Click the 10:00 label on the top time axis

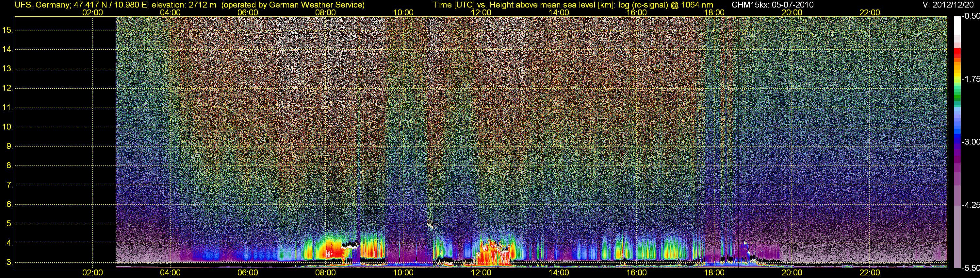[403, 12]
